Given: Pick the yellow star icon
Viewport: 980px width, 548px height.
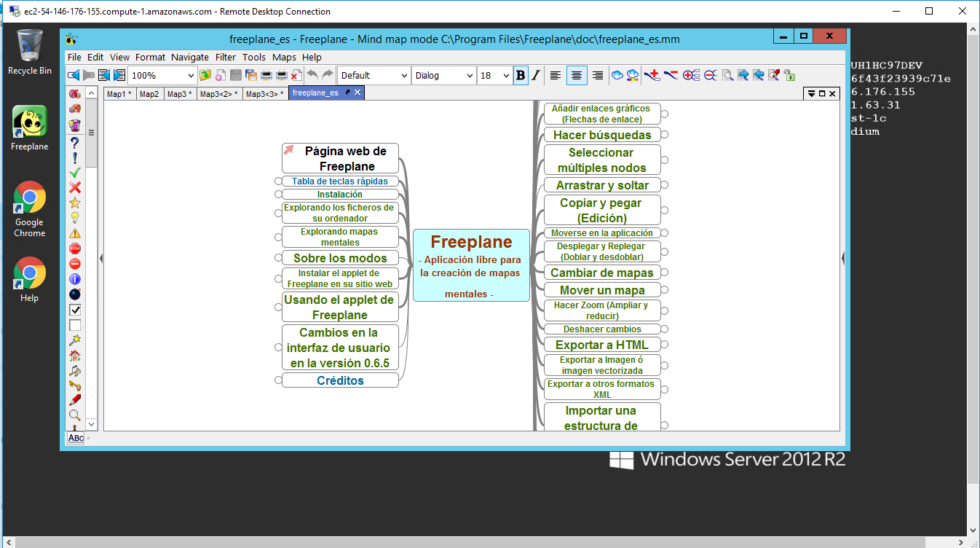Looking at the screenshot, I should (74, 203).
